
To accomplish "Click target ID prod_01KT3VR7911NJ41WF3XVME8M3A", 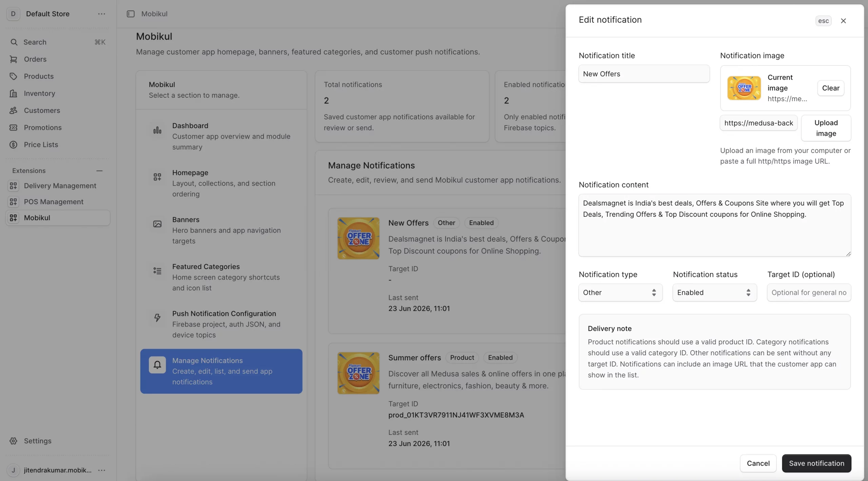I will (x=456, y=415).
